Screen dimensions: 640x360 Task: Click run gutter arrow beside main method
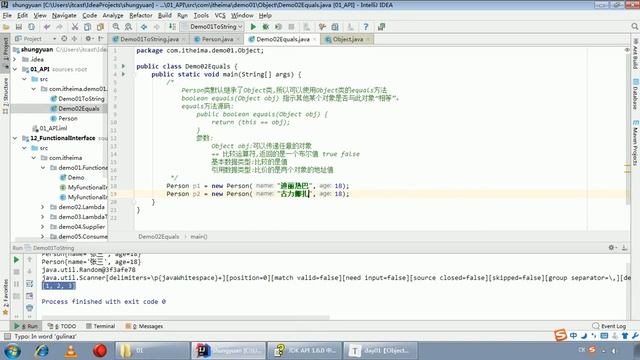pyautogui.click(x=124, y=74)
